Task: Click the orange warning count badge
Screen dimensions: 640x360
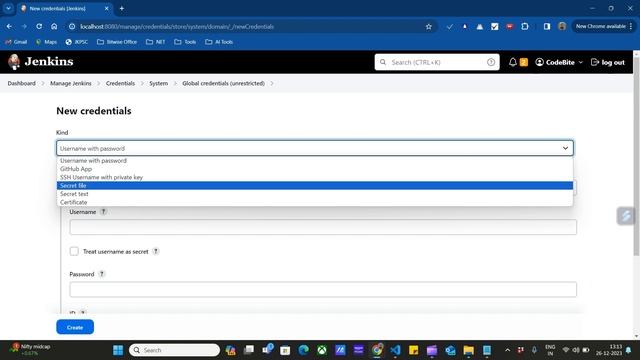Action: pyautogui.click(x=524, y=62)
